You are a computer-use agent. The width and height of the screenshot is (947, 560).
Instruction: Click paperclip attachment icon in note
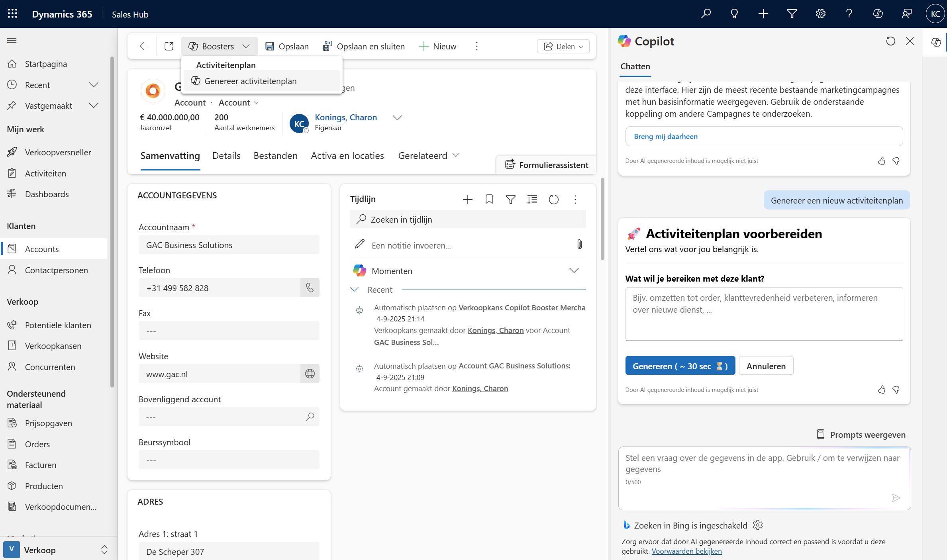[579, 244]
